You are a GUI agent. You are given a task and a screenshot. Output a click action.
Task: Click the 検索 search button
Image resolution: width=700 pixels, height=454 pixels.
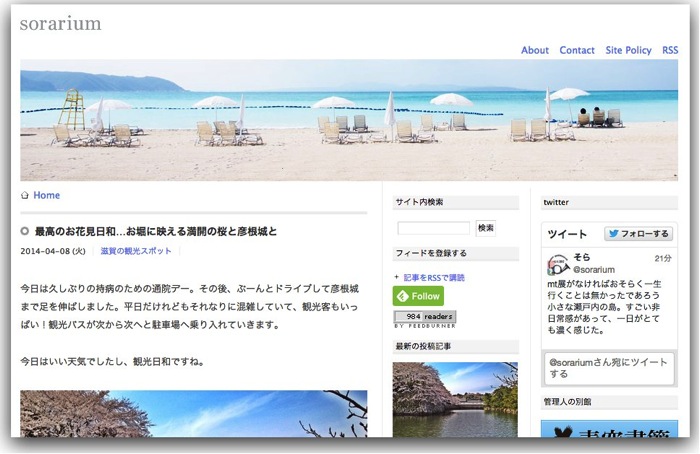tap(486, 228)
